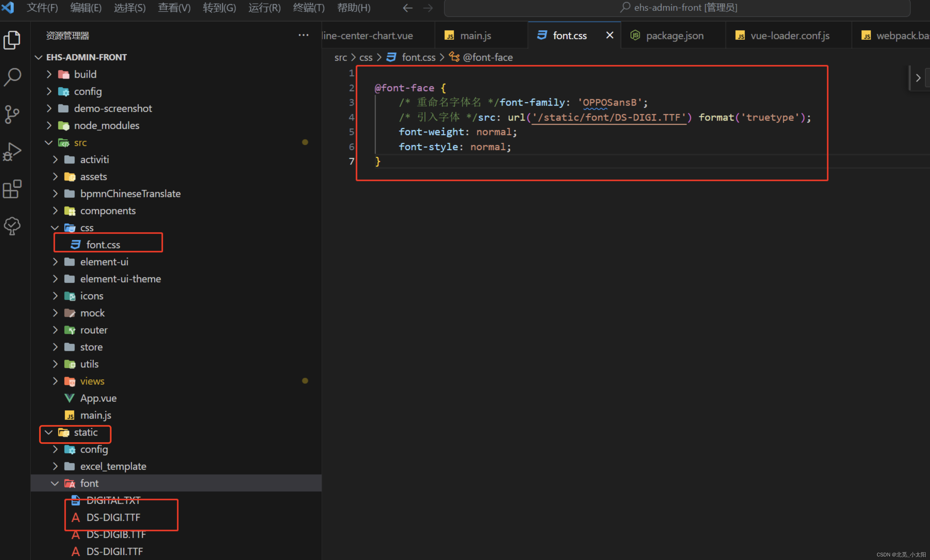Open the Extensions view icon
Screen dimensions: 930x560
click(x=12, y=189)
